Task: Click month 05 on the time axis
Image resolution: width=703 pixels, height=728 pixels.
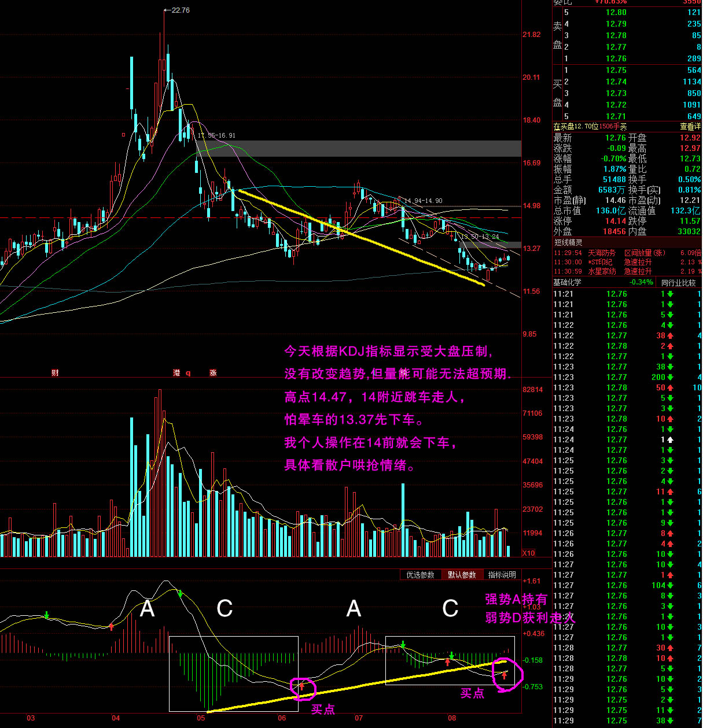Action: click(201, 718)
